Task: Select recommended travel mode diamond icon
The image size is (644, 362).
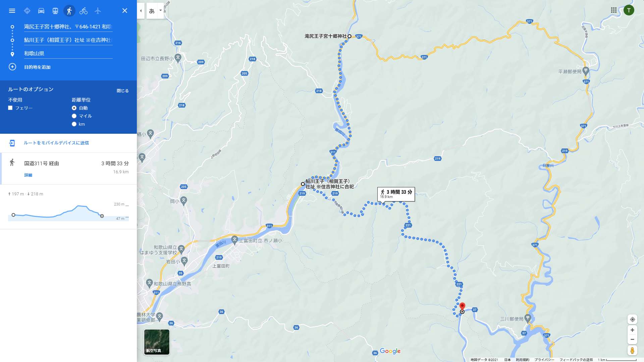Action: click(27, 11)
